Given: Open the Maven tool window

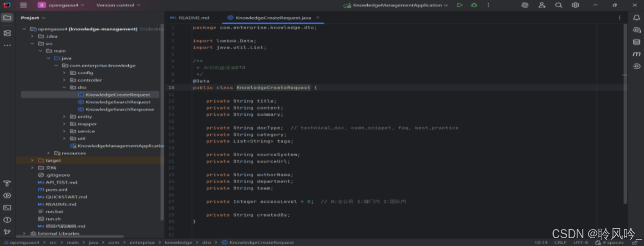Looking at the screenshot, I should (637, 54).
